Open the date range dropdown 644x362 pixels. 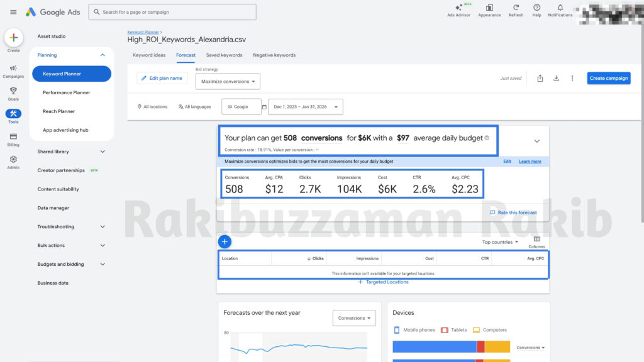[306, 107]
